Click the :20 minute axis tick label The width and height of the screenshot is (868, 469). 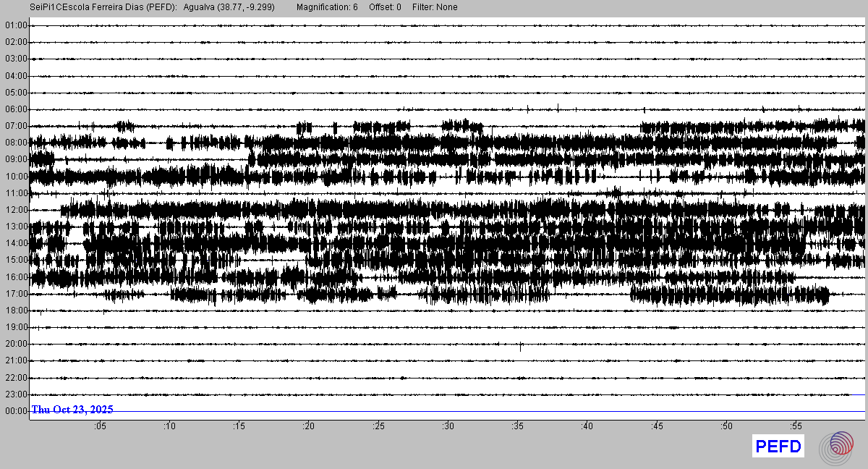point(309,427)
